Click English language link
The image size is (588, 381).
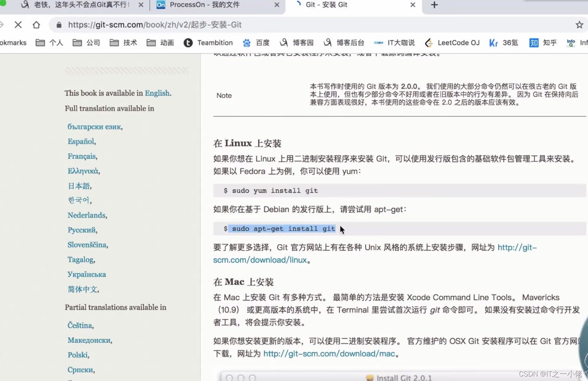click(157, 93)
